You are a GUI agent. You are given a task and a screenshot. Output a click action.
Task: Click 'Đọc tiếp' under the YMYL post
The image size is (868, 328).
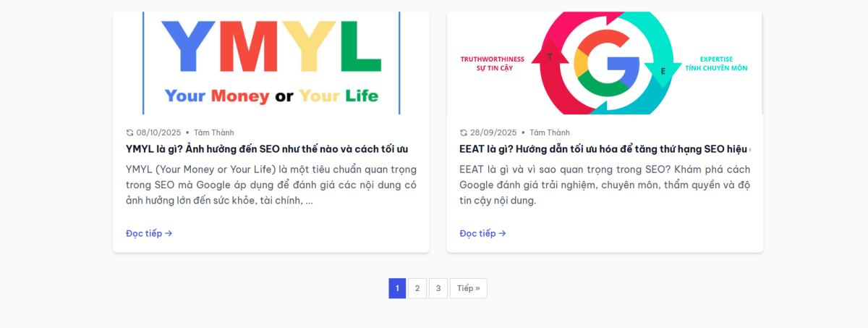(149, 233)
